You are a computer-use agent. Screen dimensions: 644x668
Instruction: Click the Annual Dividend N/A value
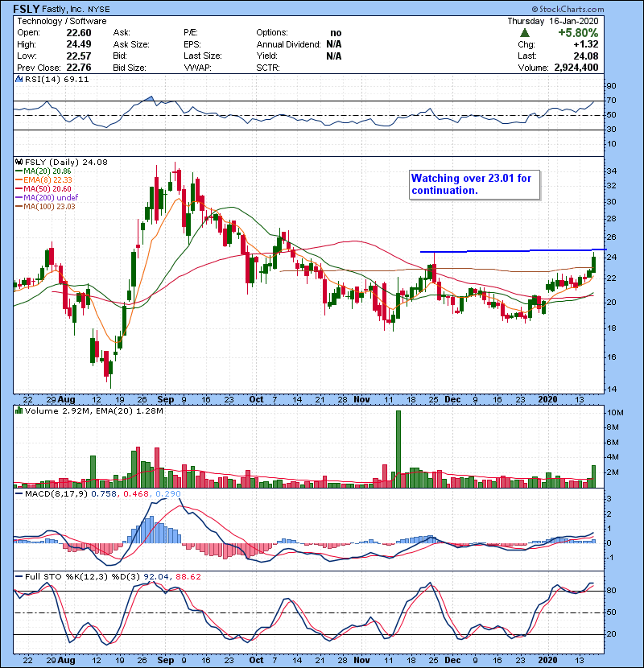coord(334,44)
